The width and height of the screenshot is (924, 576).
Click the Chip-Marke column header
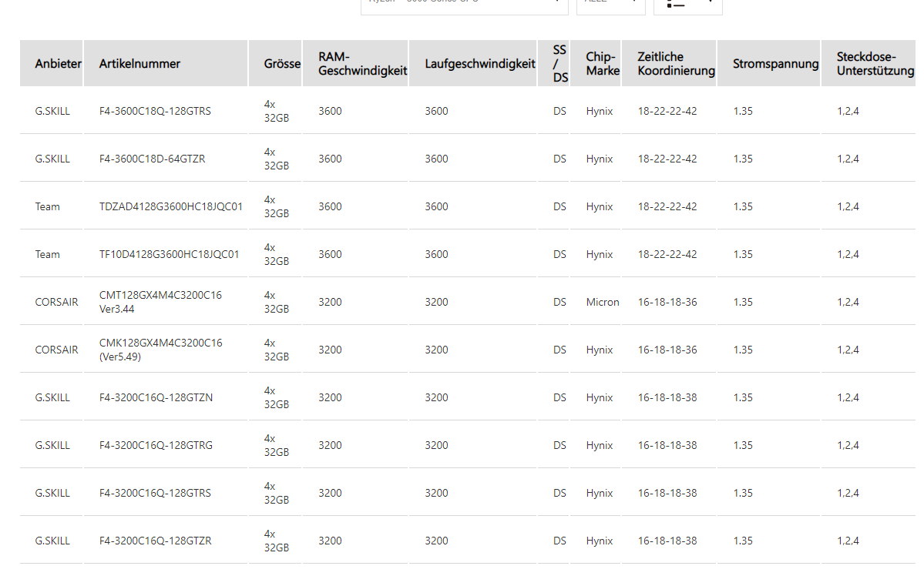pos(595,64)
